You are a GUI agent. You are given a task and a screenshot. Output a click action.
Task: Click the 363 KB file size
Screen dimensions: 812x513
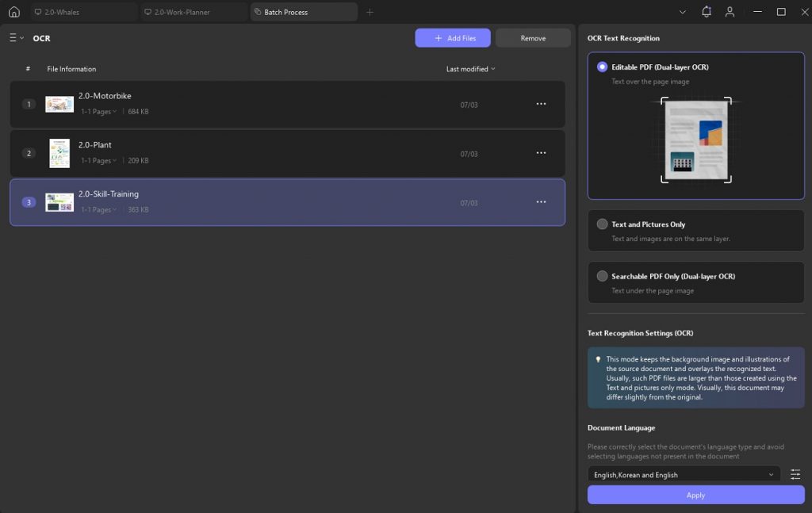(x=138, y=209)
